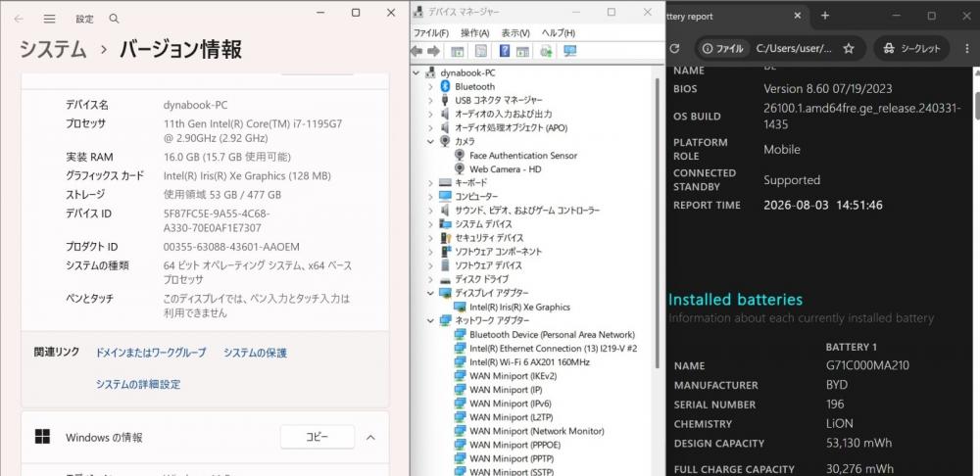
Task: Click the show/hide console tree toolbar icon
Action: (458, 51)
